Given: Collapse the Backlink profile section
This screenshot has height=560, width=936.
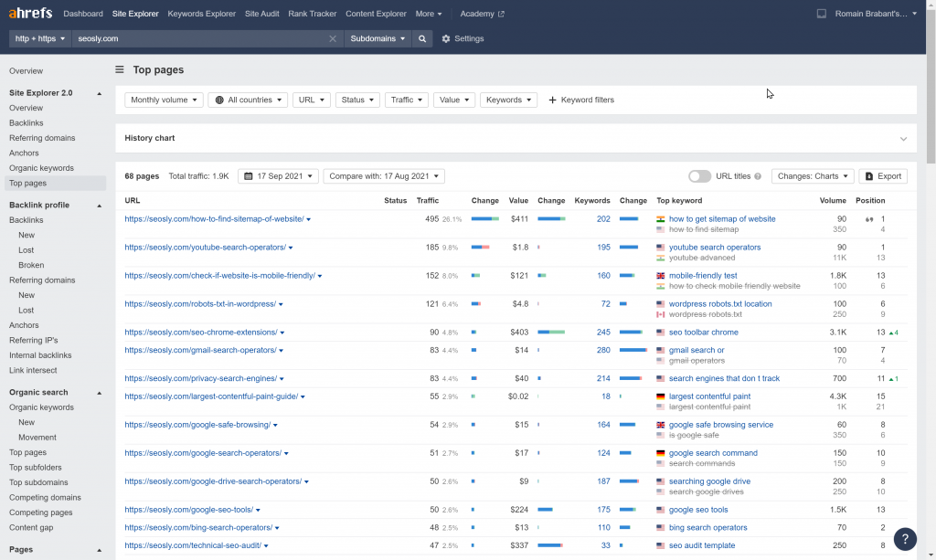Looking at the screenshot, I should coord(99,206).
